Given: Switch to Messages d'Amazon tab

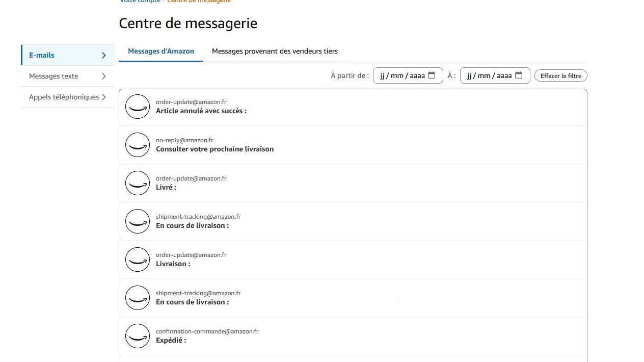Looking at the screenshot, I should pos(161,51).
